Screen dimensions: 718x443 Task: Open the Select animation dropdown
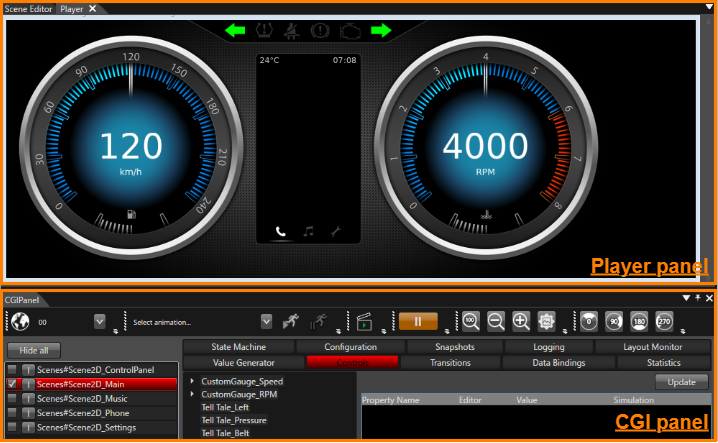(267, 322)
